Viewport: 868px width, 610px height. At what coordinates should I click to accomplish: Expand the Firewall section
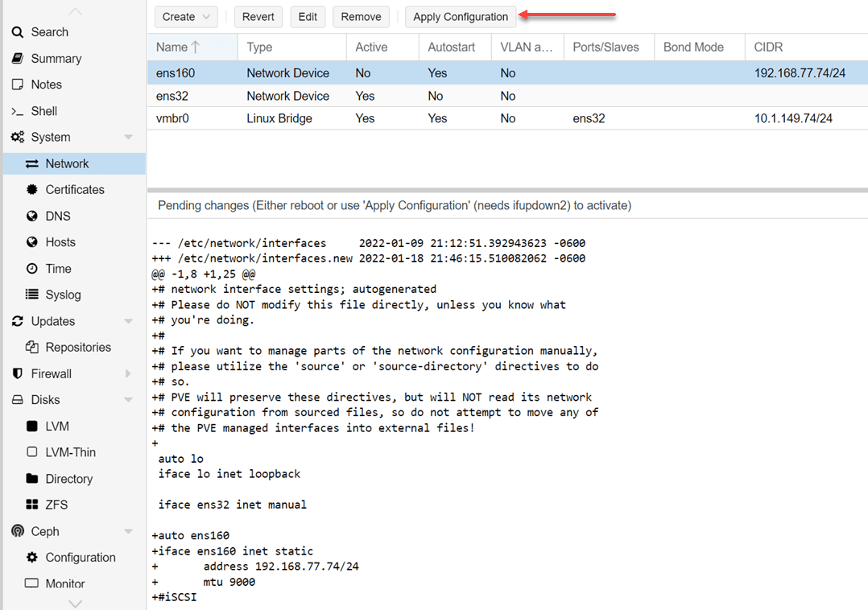tap(127, 373)
